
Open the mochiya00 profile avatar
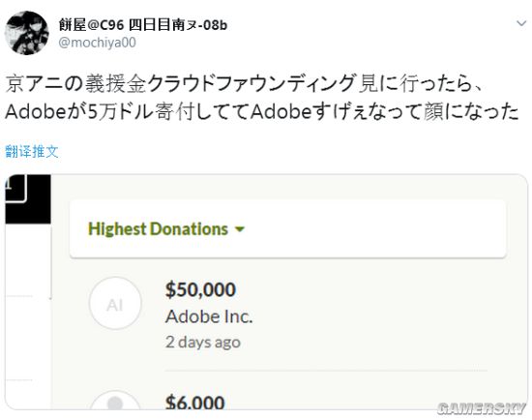(27, 33)
